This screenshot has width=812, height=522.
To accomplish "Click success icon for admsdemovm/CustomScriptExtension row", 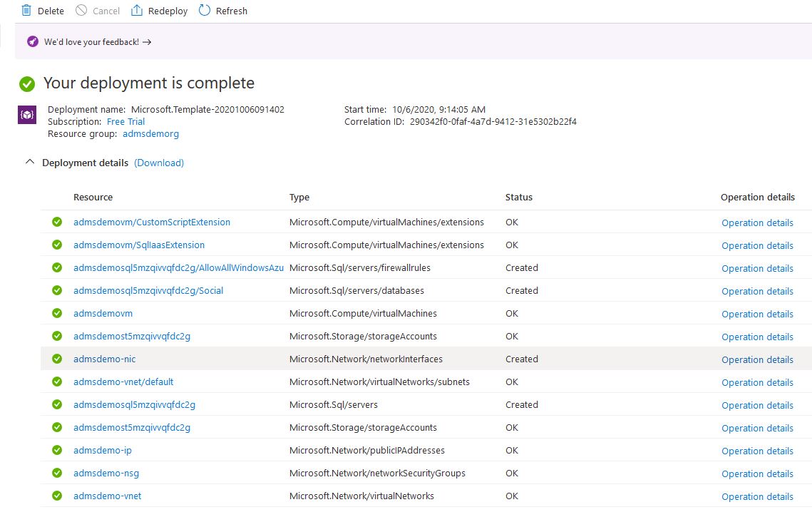I will click(57, 222).
